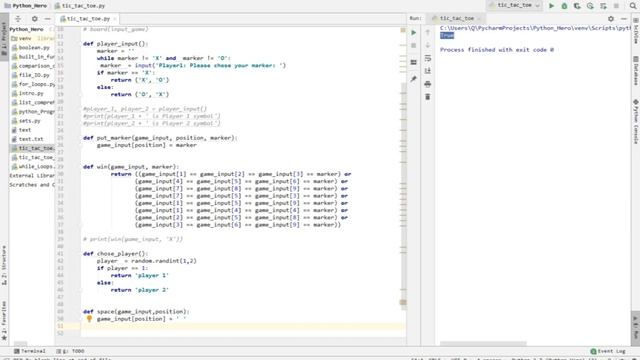This screenshot has width=640, height=360.
Task: Click the down arrow in the Run console toolbar
Action: click(x=427, y=45)
